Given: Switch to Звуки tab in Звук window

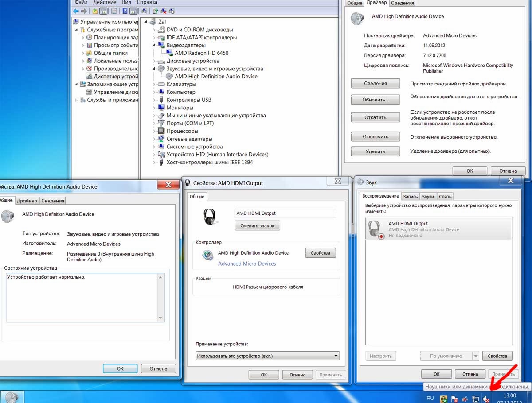Looking at the screenshot, I should click(x=428, y=197).
